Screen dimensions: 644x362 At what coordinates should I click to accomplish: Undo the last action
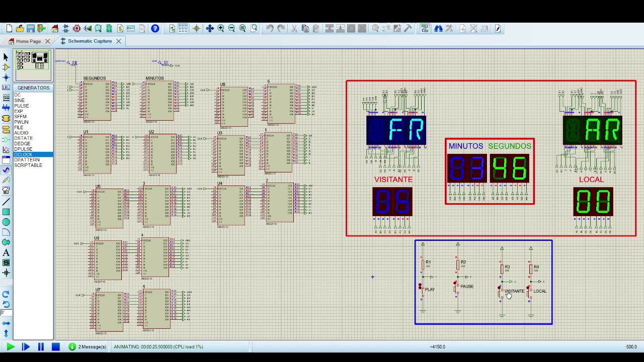270,29
